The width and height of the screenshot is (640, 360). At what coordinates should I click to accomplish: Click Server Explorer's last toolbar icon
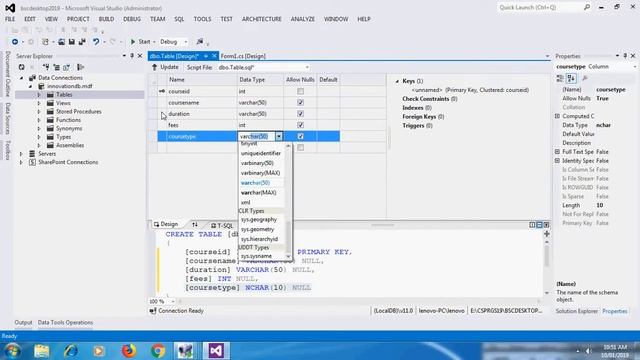click(80, 67)
